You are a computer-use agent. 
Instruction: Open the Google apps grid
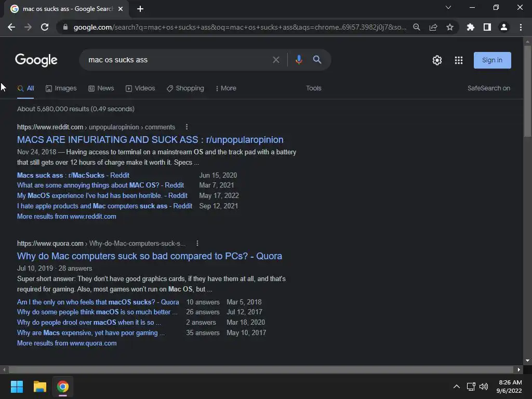(x=459, y=60)
